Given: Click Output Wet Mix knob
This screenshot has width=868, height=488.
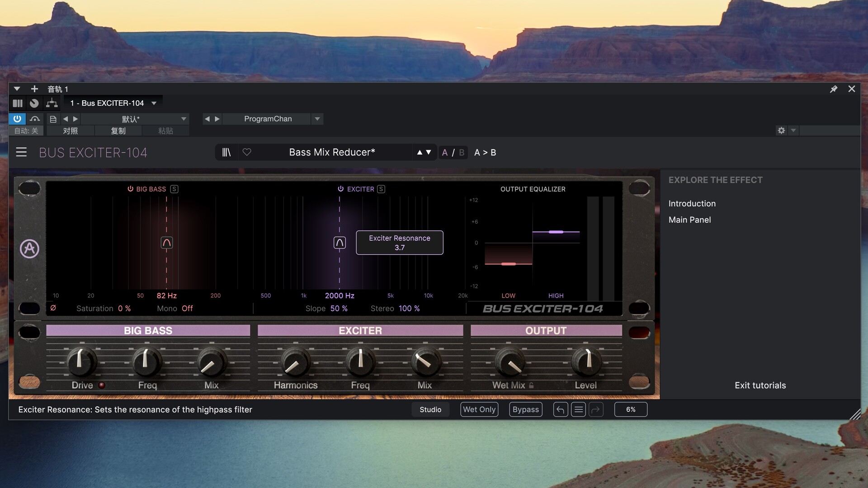Looking at the screenshot, I should [x=510, y=362].
